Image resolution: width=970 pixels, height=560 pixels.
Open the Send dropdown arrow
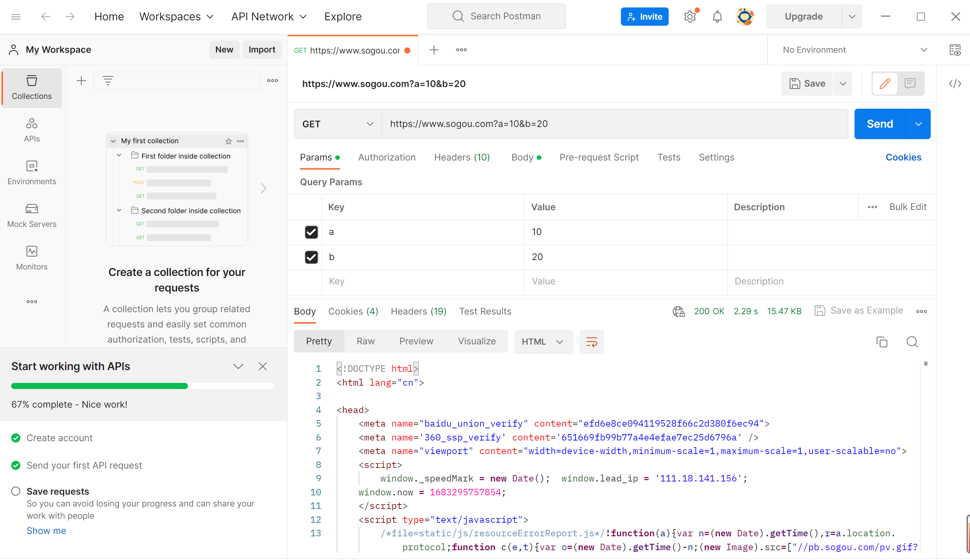(919, 124)
